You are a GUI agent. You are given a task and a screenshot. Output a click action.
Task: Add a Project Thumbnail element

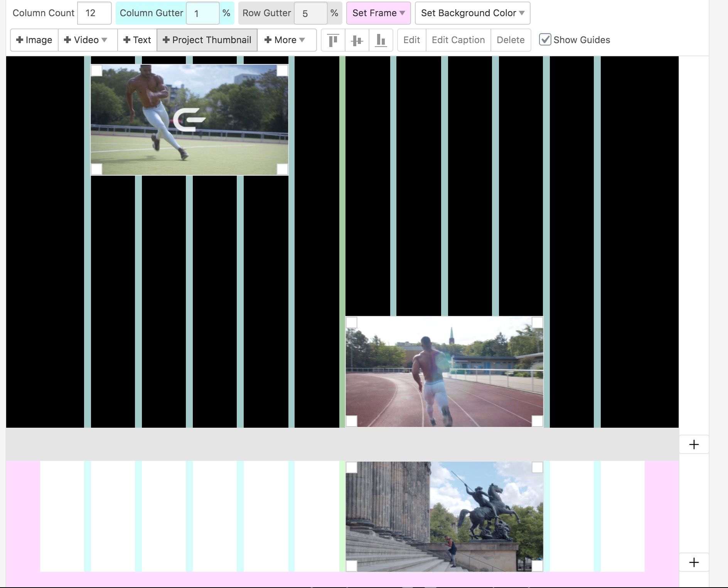coord(207,40)
